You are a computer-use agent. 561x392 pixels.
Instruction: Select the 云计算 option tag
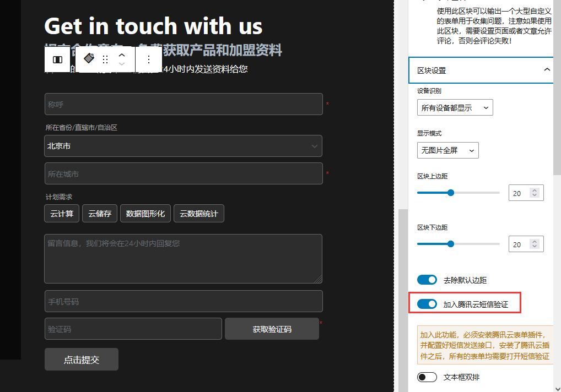62,214
